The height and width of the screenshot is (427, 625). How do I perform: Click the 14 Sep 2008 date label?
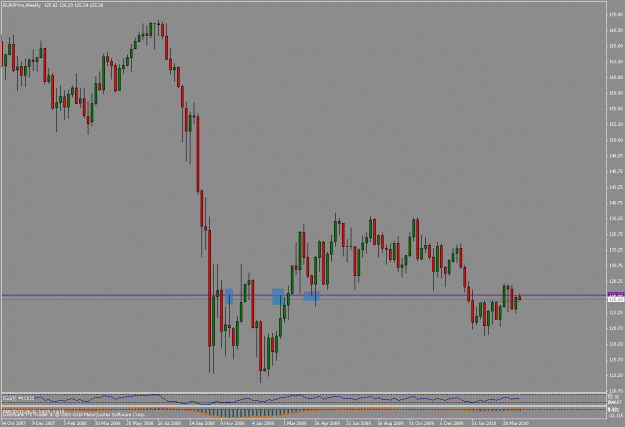202,423
